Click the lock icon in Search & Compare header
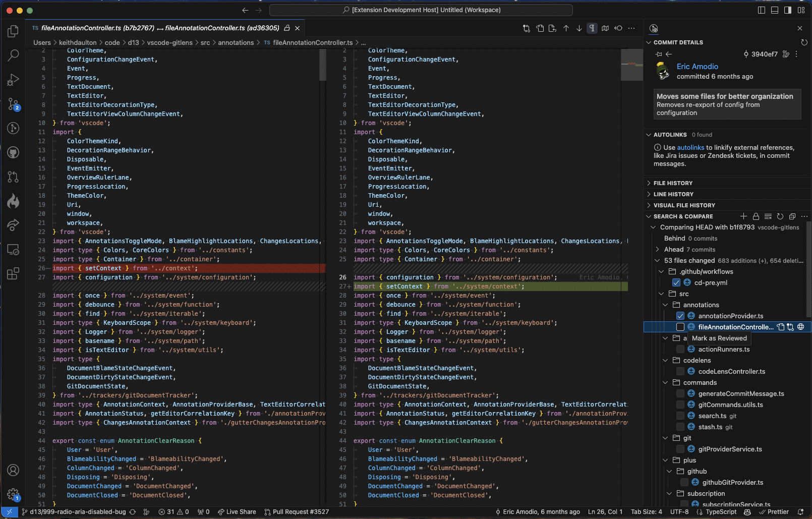Viewport: 812px width, 519px height. click(x=756, y=216)
